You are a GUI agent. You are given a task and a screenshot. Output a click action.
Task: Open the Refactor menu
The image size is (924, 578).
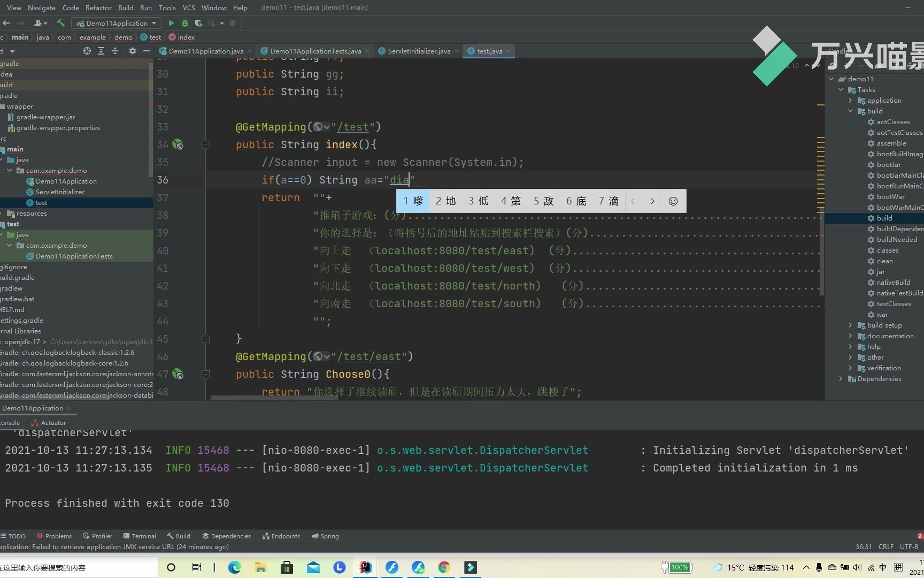98,7
